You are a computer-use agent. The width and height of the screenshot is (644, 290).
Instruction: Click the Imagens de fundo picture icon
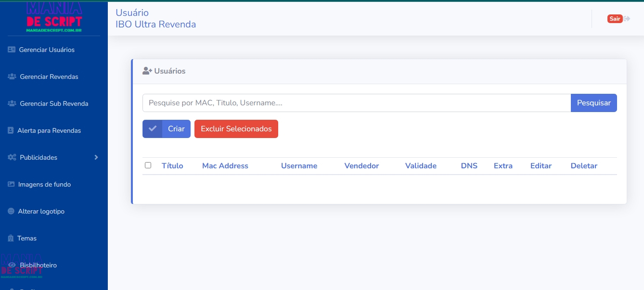[11, 184]
